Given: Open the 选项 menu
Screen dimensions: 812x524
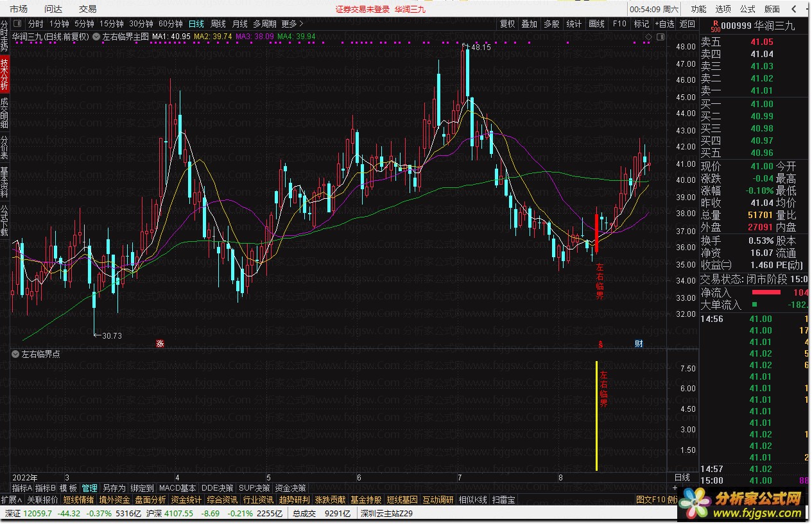Looking at the screenshot, I should pyautogui.click(x=723, y=9).
